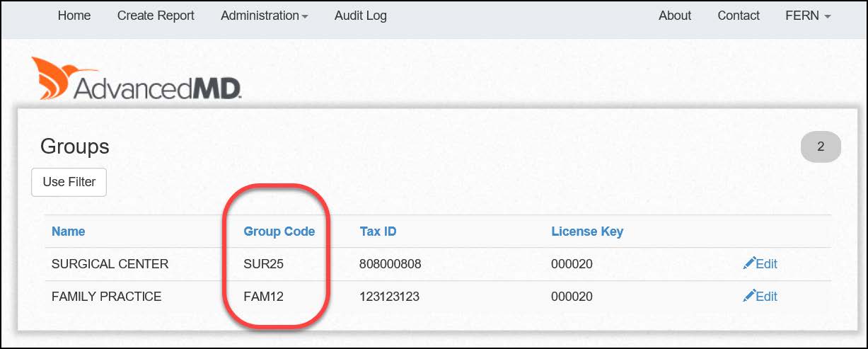Click the Tax ID value 123123123

click(389, 297)
